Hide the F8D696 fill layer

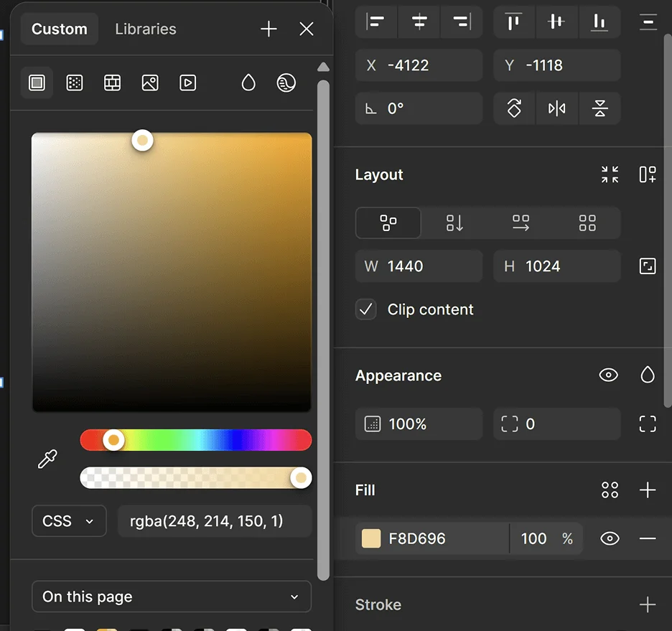click(x=610, y=538)
